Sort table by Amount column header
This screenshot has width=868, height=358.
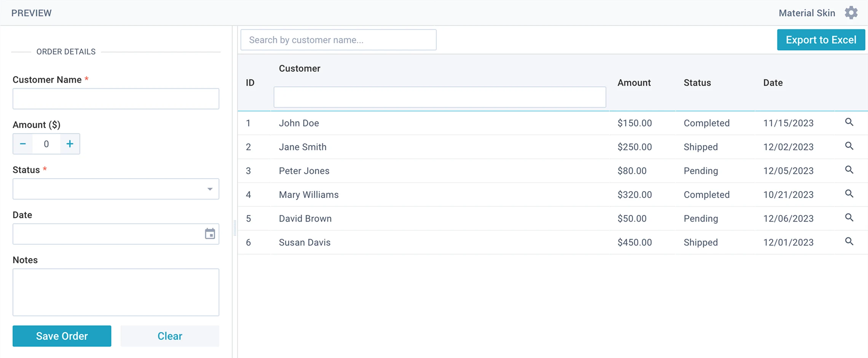coord(634,83)
